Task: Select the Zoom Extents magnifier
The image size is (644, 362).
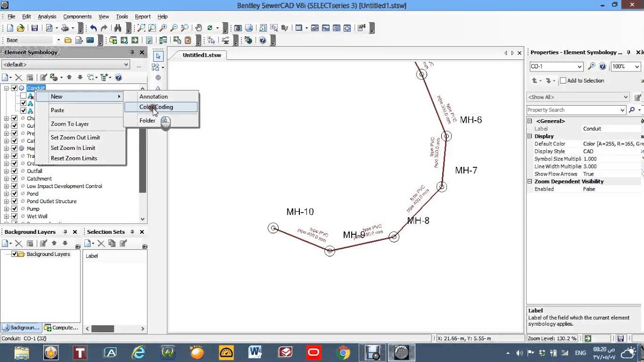Action: (x=141, y=28)
